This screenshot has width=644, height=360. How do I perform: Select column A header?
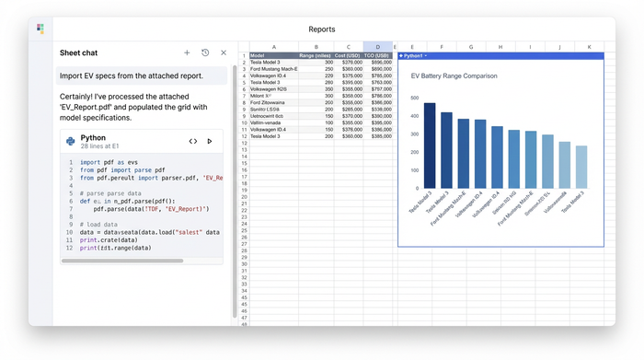pyautogui.click(x=274, y=47)
